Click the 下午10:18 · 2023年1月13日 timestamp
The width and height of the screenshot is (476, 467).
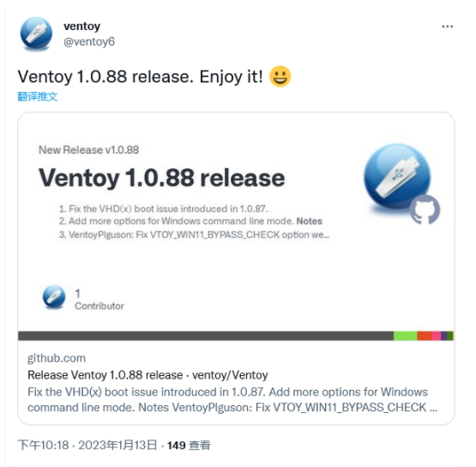pyautogui.click(x=87, y=446)
